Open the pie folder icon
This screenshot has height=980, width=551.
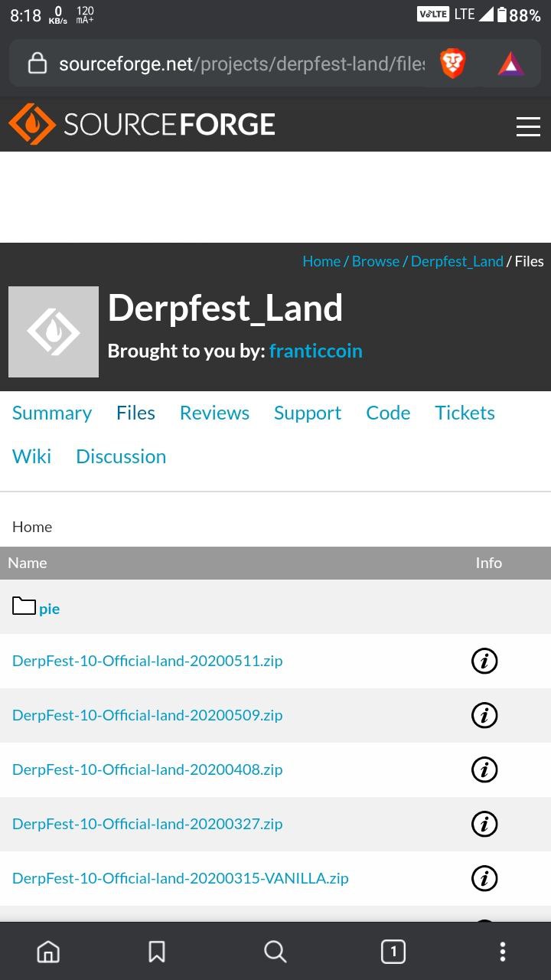point(24,606)
